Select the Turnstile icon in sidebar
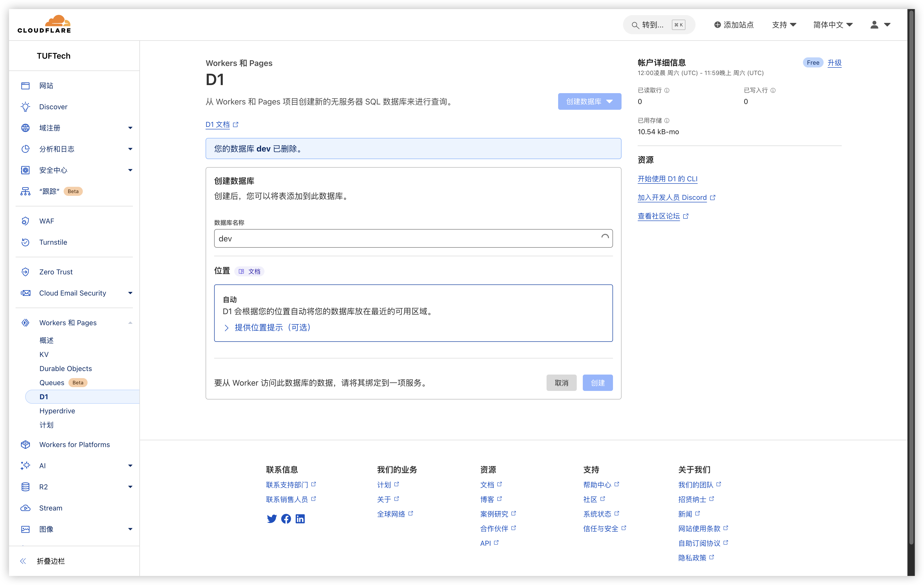 (25, 242)
